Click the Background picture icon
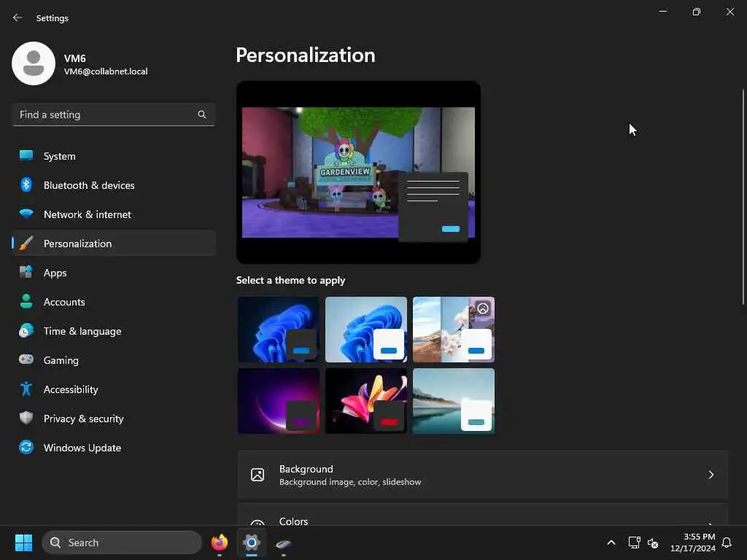Screen dimensions: 747x560 tap(258, 475)
